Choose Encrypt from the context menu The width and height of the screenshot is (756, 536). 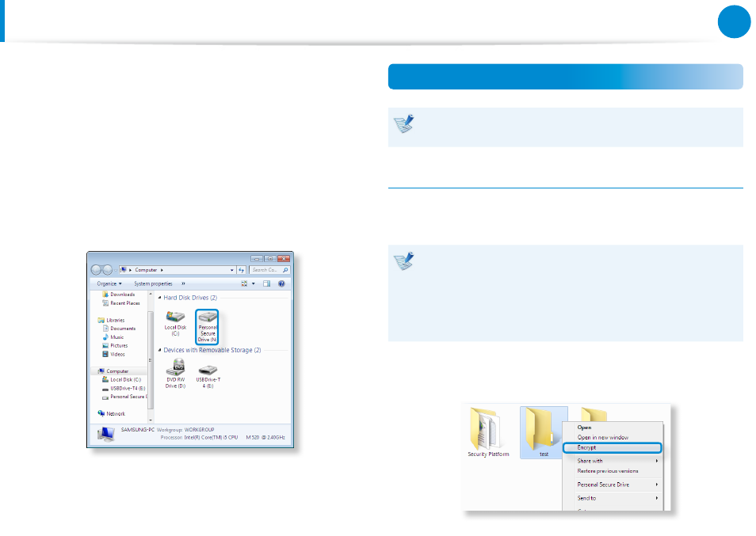[613, 448]
